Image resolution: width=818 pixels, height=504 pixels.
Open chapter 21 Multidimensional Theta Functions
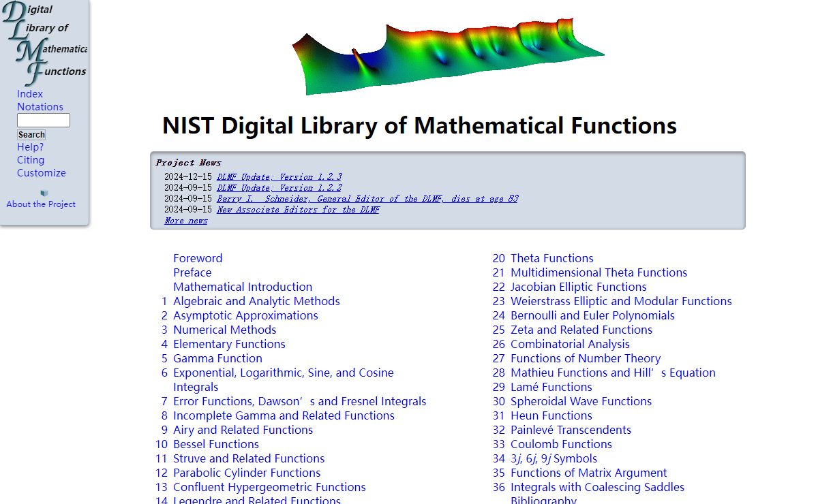pos(599,272)
